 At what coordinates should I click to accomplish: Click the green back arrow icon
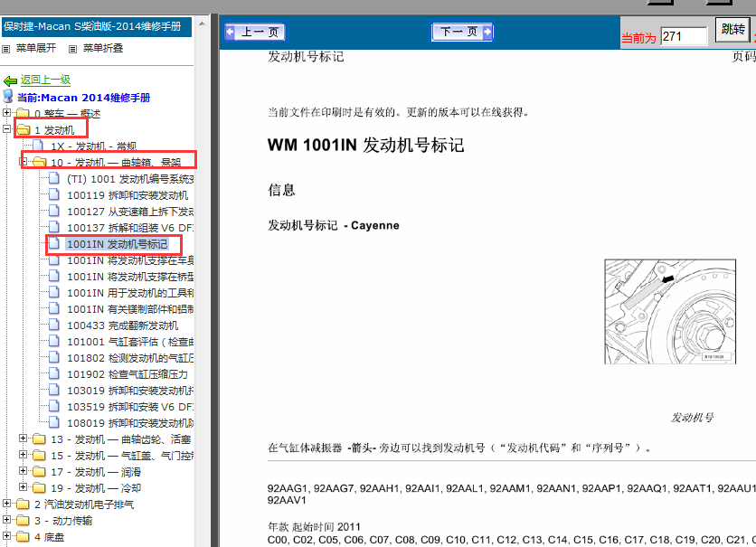click(10, 81)
